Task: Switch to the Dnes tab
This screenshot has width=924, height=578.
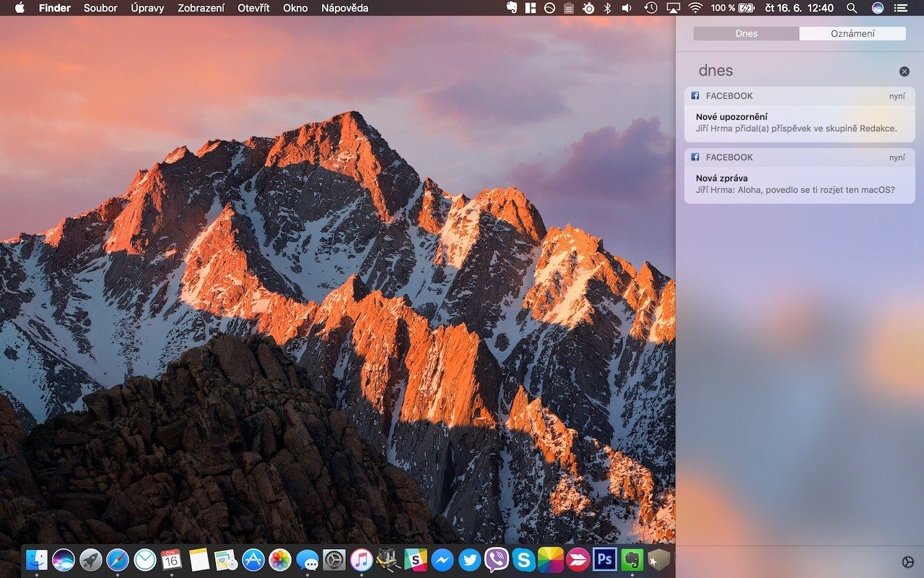Action: tap(746, 33)
